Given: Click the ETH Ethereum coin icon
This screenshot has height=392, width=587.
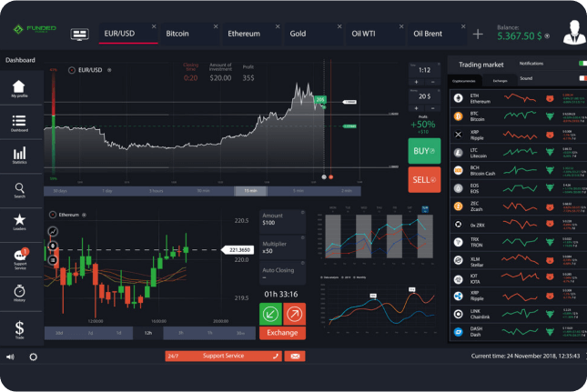Looking at the screenshot, I should (458, 98).
